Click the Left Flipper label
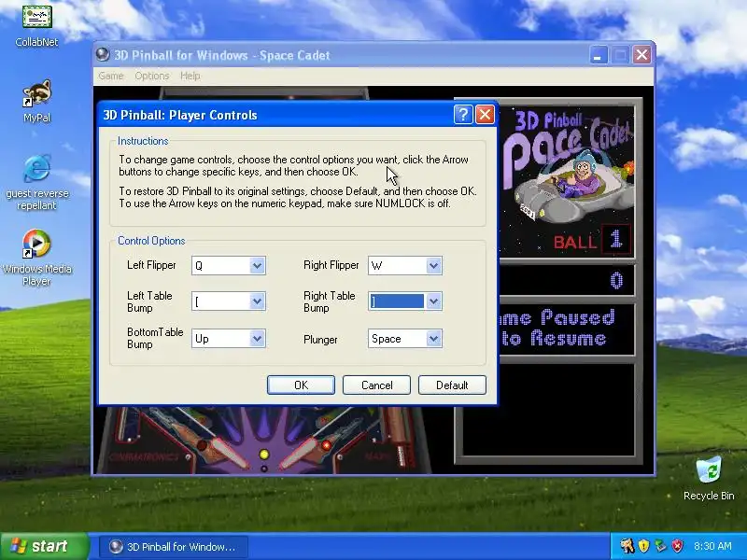The image size is (747, 560). (x=151, y=265)
